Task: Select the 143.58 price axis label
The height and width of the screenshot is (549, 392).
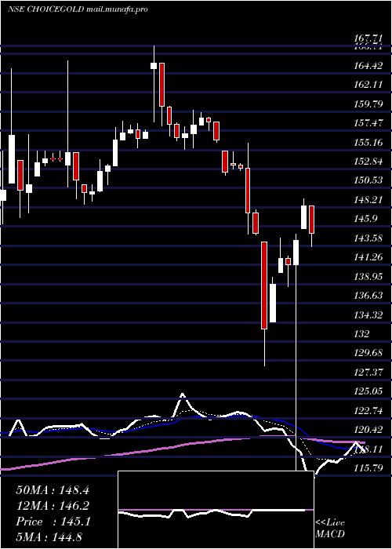Action: pos(369,238)
